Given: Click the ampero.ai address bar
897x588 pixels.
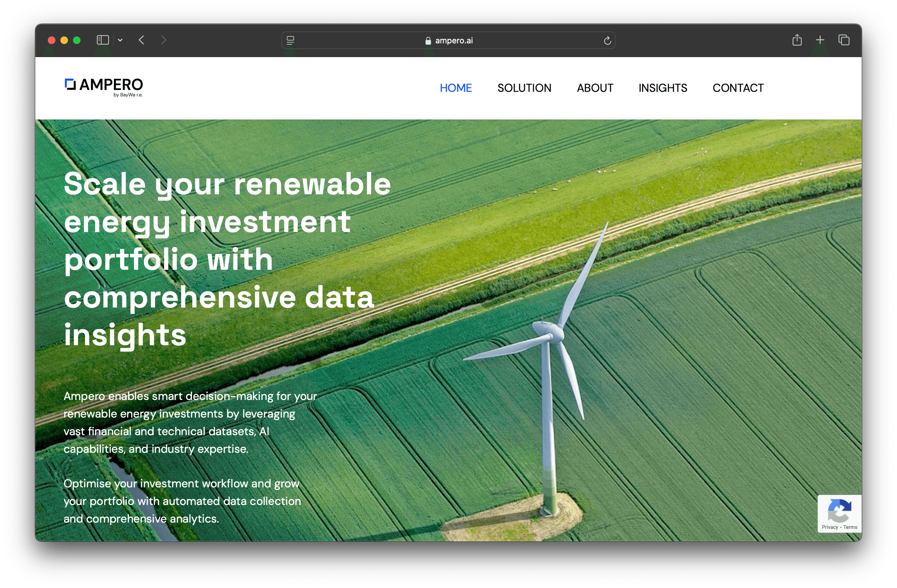Looking at the screenshot, I should (448, 40).
